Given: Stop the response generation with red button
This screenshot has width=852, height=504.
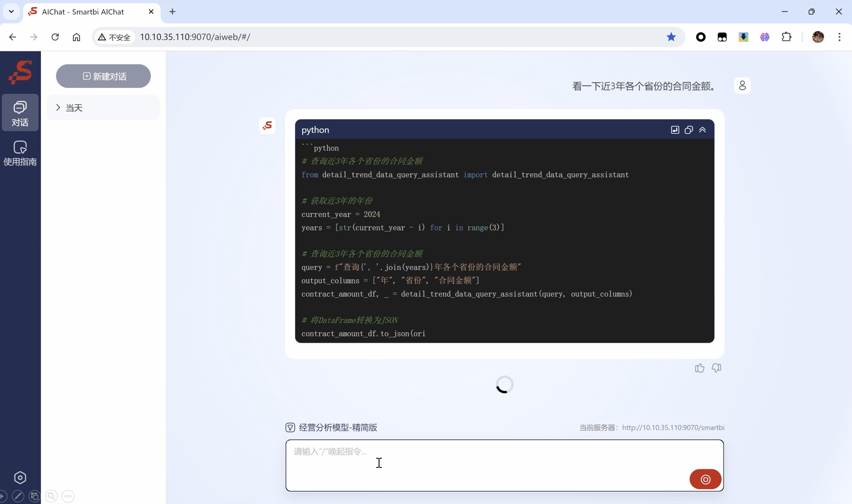Looking at the screenshot, I should (x=706, y=479).
